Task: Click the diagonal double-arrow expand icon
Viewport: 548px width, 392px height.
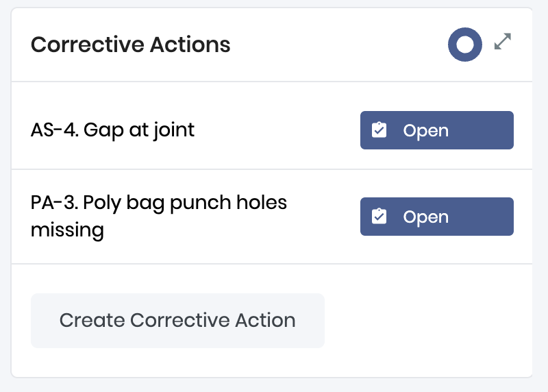Action: pos(503,41)
